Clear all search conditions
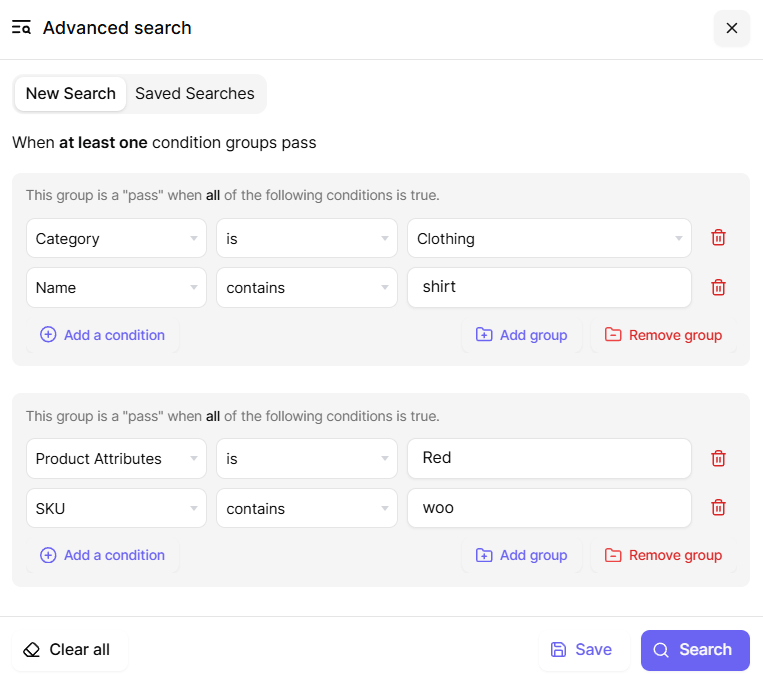763x676 pixels. pos(70,650)
